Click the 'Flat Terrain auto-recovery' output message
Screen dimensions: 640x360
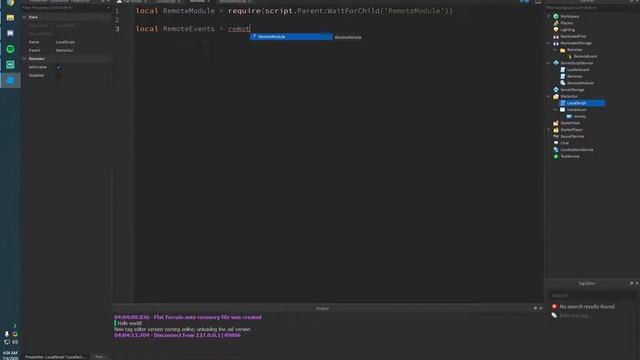[x=188, y=317]
